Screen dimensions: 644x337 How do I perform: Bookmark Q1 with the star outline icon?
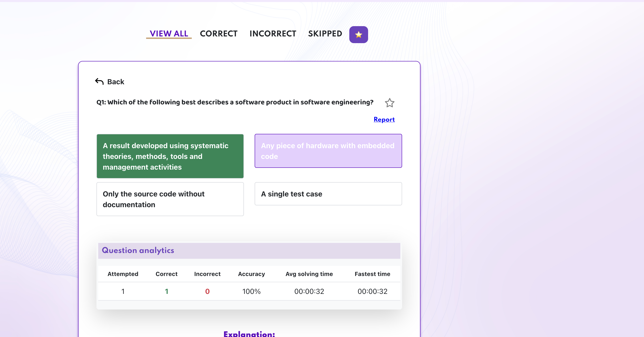coord(389,103)
